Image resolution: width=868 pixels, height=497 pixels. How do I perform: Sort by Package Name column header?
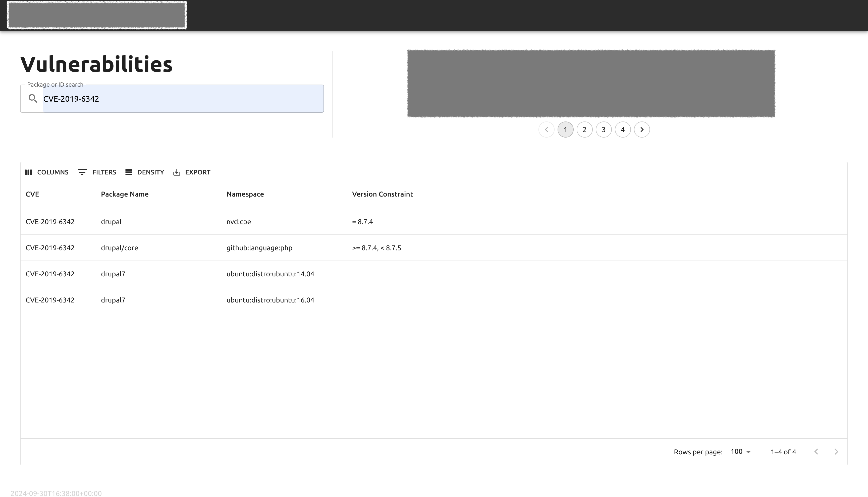(x=125, y=194)
